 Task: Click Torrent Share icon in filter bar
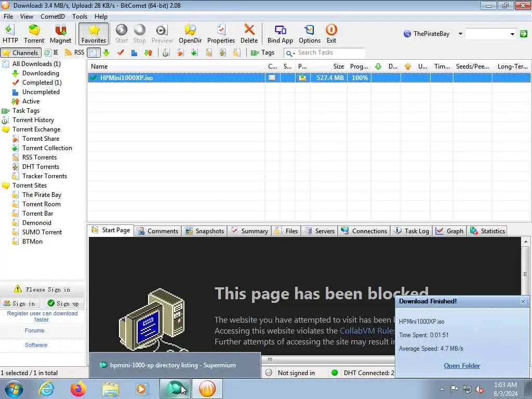coord(180,52)
